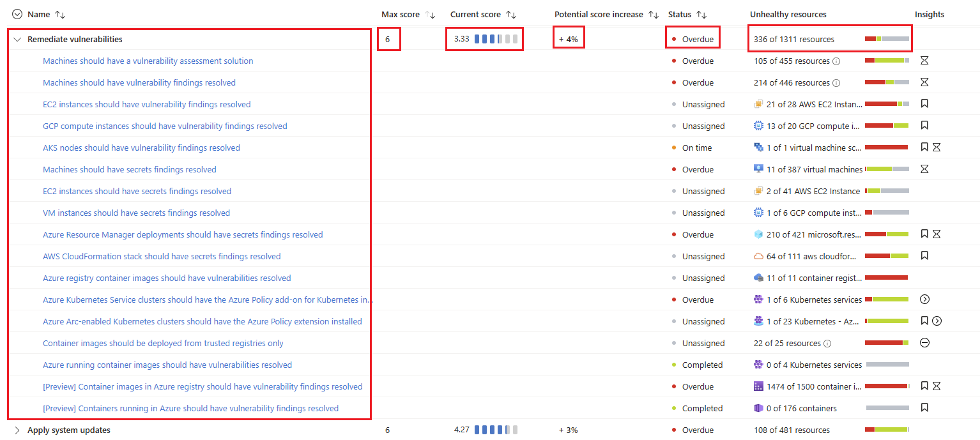Click bookmark icon for EC2 instances vulnerability findings
980x440 pixels.
click(924, 104)
